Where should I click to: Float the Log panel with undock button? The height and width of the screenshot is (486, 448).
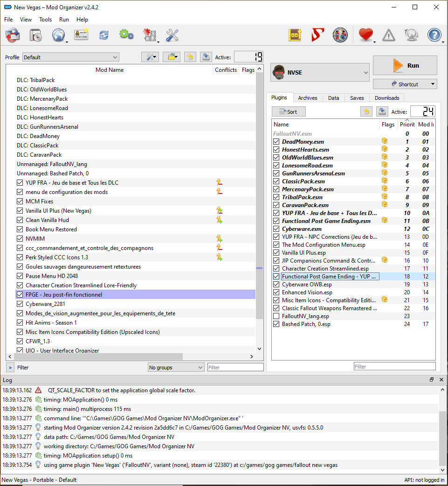432,380
